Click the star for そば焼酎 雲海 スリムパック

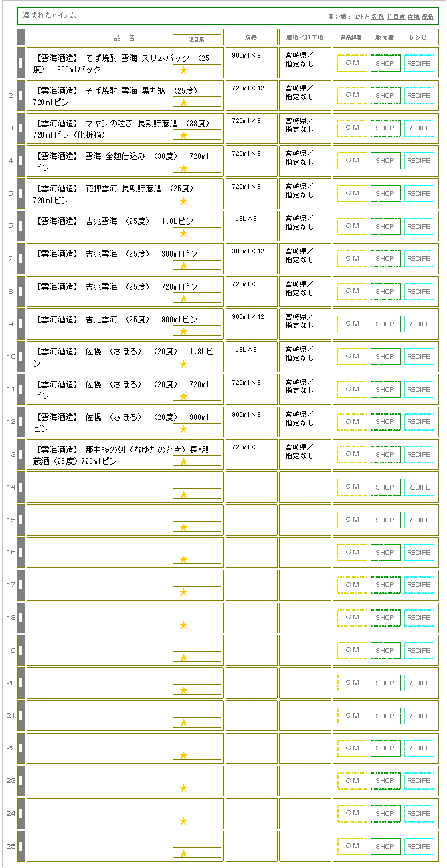[x=183, y=70]
